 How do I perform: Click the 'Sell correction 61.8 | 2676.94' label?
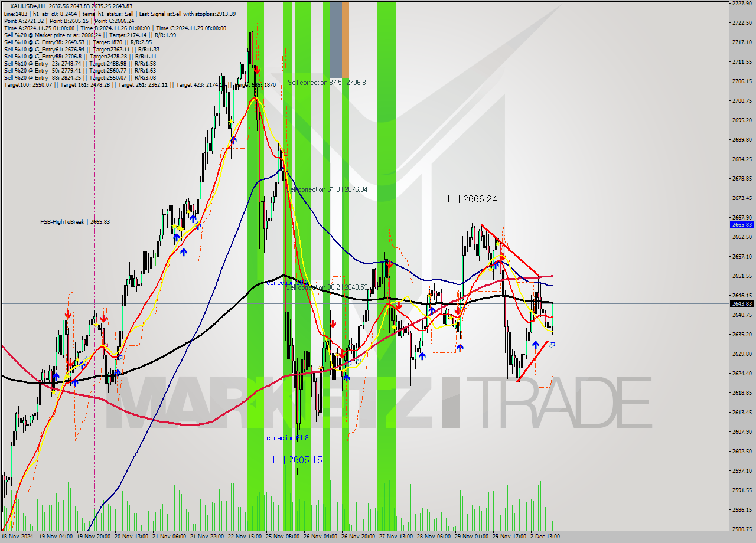click(x=327, y=189)
